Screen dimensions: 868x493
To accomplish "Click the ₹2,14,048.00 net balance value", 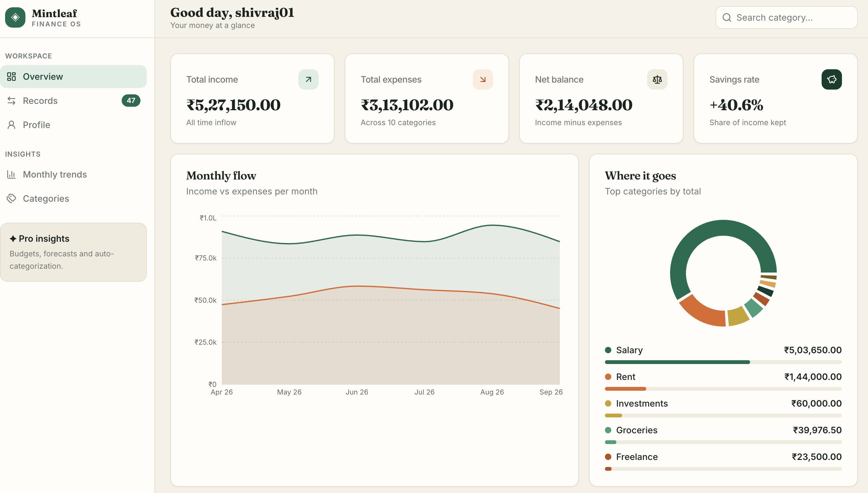I will point(584,105).
